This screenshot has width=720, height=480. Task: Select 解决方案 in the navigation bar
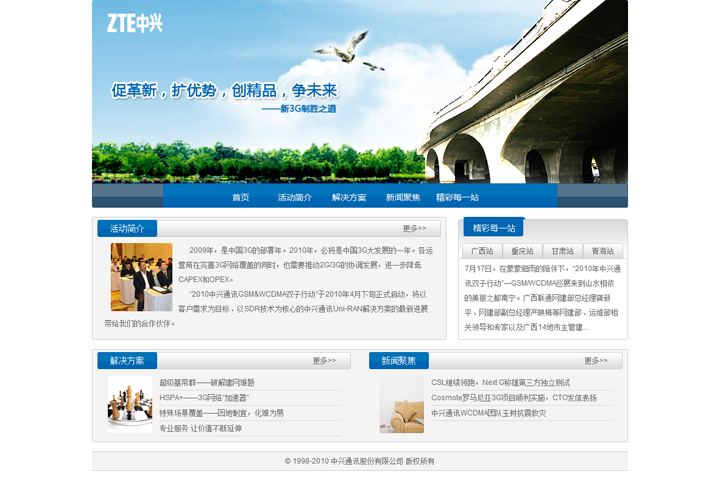coord(349,198)
